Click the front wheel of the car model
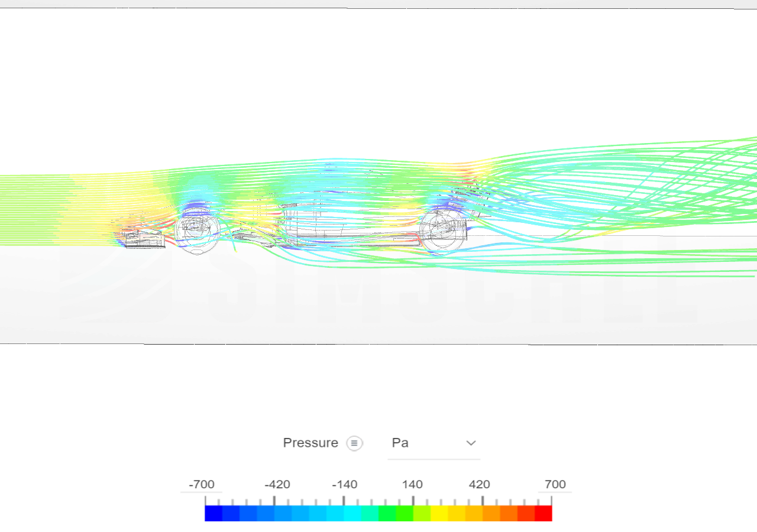This screenshot has height=532, width=757. pyautogui.click(x=198, y=231)
